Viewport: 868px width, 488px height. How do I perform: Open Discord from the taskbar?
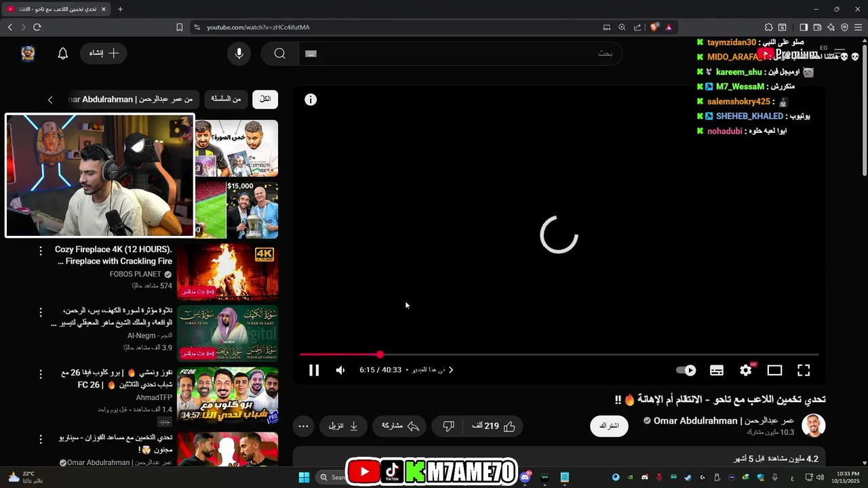[x=526, y=477]
